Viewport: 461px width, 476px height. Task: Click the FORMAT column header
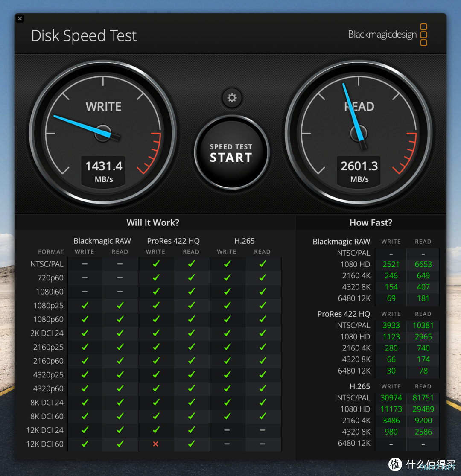(x=51, y=251)
